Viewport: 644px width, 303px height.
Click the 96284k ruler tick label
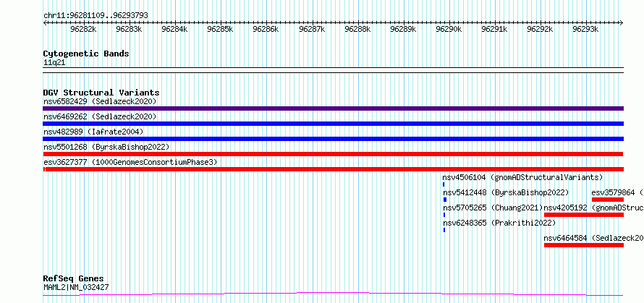tap(174, 30)
